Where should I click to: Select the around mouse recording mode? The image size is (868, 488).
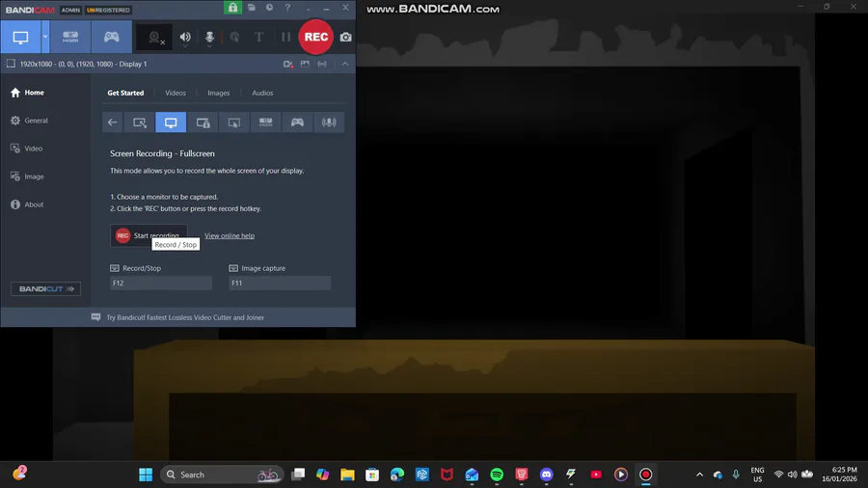click(234, 122)
